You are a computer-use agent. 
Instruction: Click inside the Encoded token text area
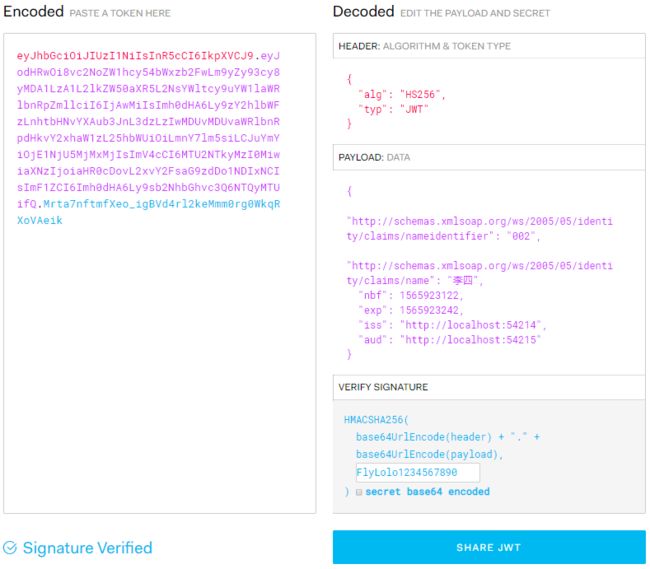click(x=160, y=274)
